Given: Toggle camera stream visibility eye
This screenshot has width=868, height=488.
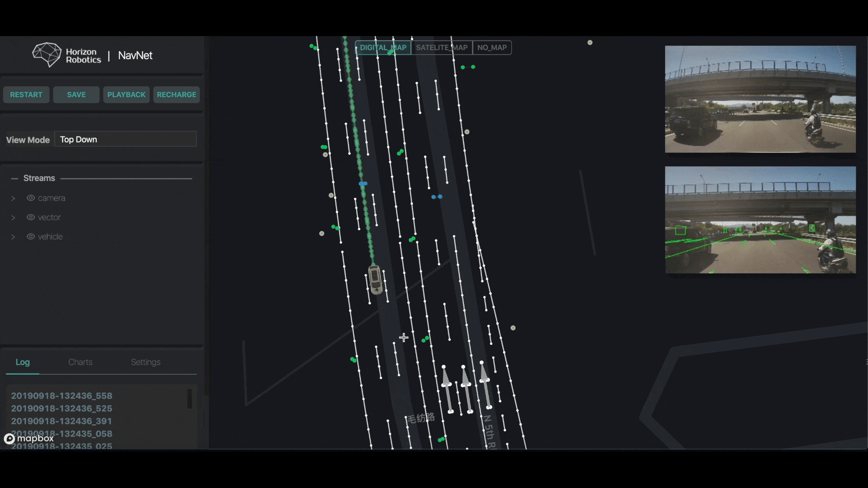Looking at the screenshot, I should click(31, 198).
